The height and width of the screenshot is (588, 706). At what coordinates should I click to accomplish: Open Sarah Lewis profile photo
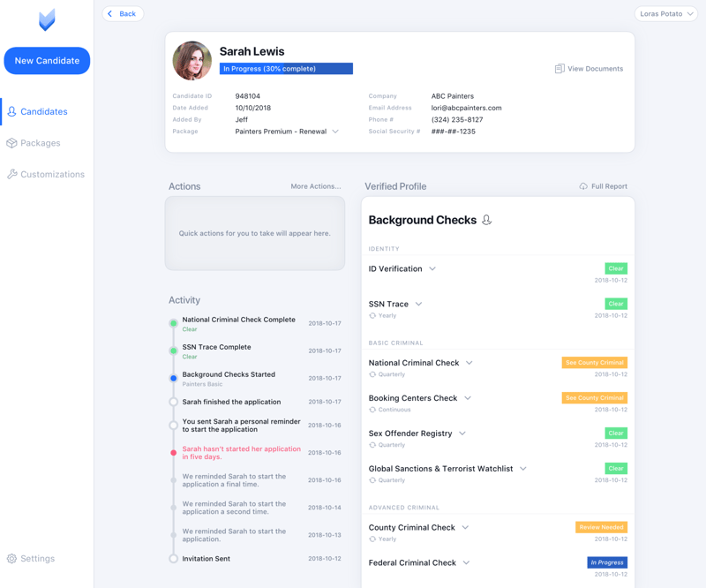pos(192,61)
